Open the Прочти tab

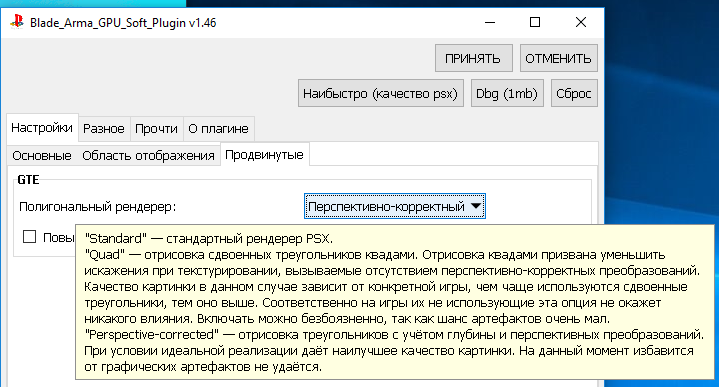click(x=156, y=128)
